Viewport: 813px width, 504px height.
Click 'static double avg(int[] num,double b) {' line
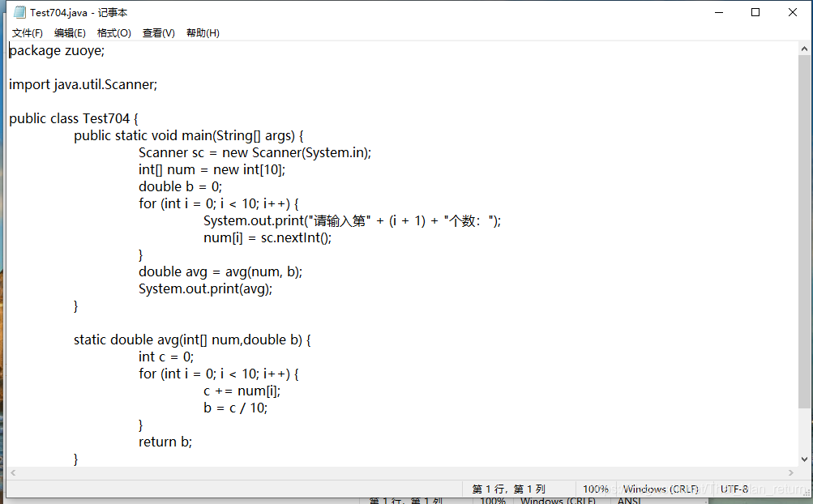point(192,340)
